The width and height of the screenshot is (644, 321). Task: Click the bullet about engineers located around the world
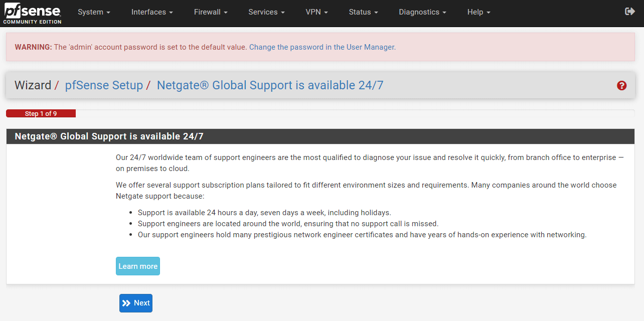click(x=288, y=224)
